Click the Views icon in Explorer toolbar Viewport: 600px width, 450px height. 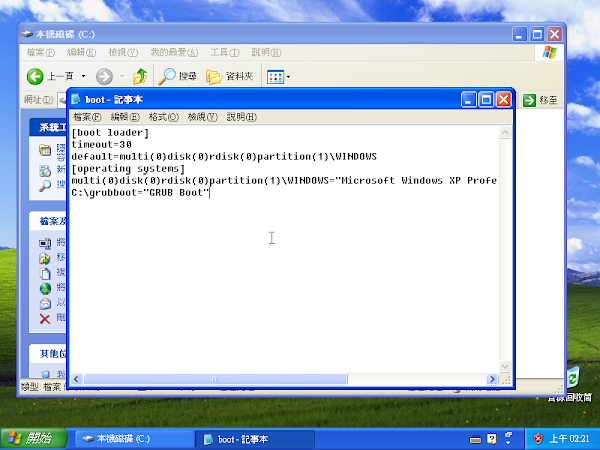coord(275,77)
